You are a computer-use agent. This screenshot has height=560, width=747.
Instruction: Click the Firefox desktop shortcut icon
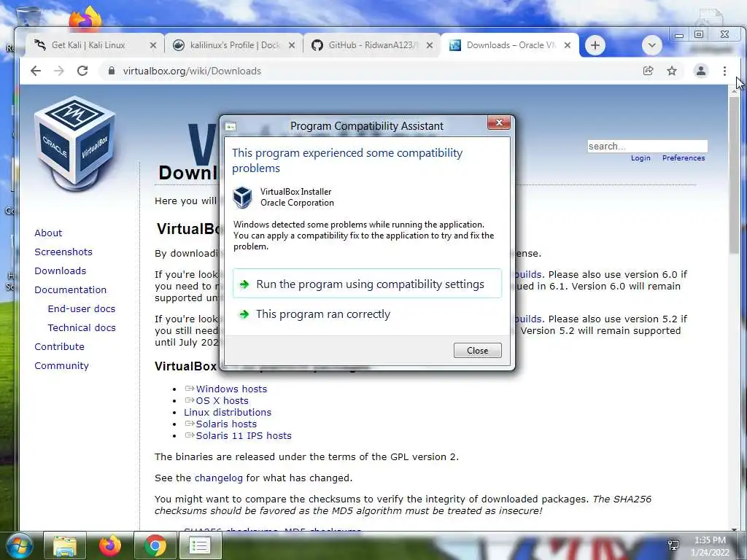click(x=85, y=18)
